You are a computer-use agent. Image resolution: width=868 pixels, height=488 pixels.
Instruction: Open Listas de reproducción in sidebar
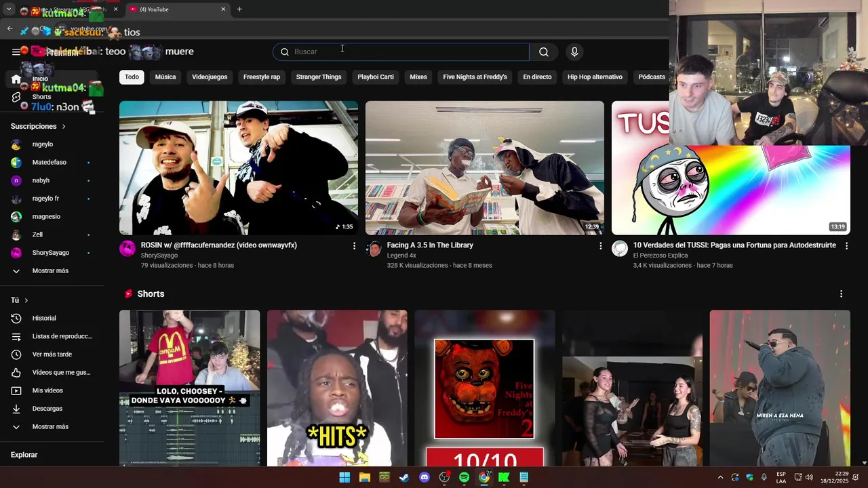coord(52,336)
